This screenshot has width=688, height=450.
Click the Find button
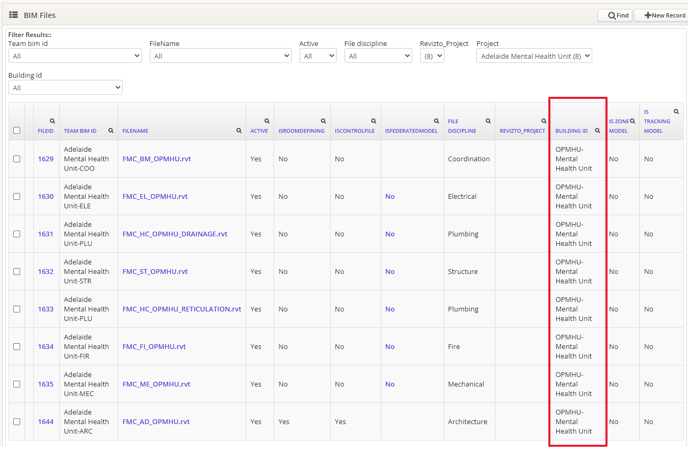[615, 15]
